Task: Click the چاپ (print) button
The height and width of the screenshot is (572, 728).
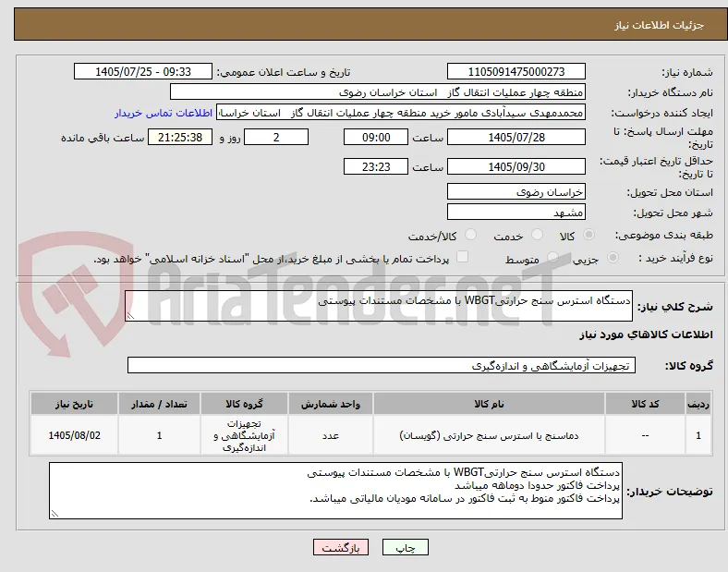Action: point(406,547)
